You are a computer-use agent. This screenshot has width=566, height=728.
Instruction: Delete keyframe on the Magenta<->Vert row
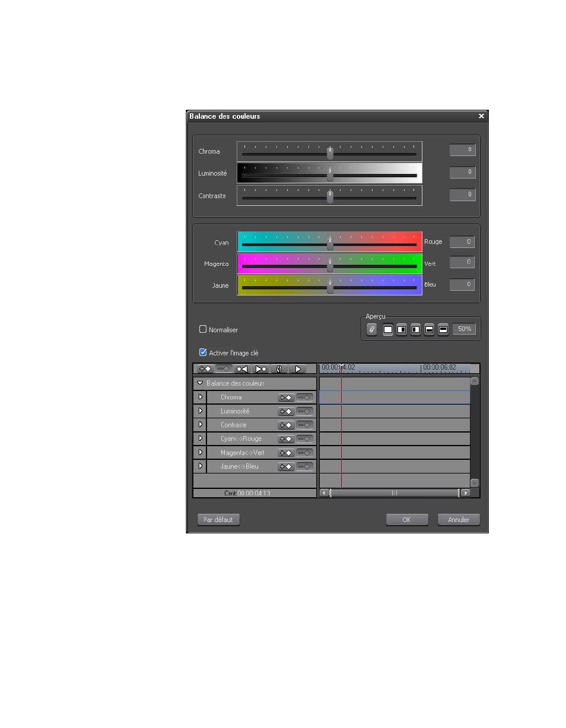(304, 453)
